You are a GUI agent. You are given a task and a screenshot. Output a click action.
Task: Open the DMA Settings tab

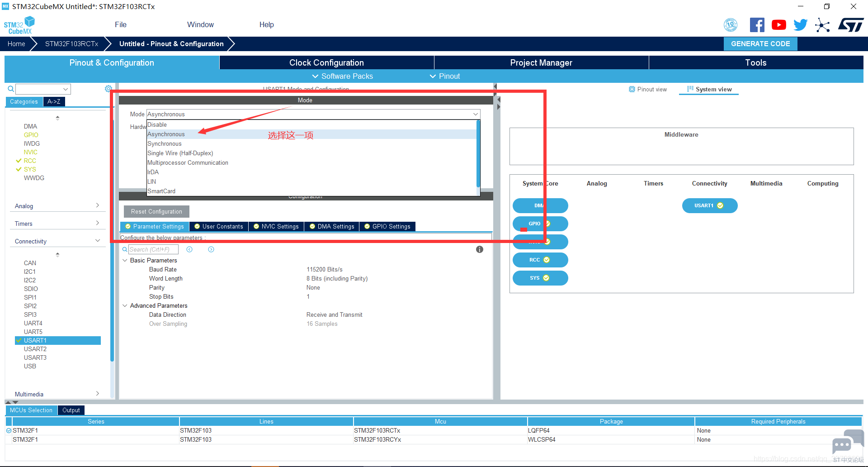332,226
